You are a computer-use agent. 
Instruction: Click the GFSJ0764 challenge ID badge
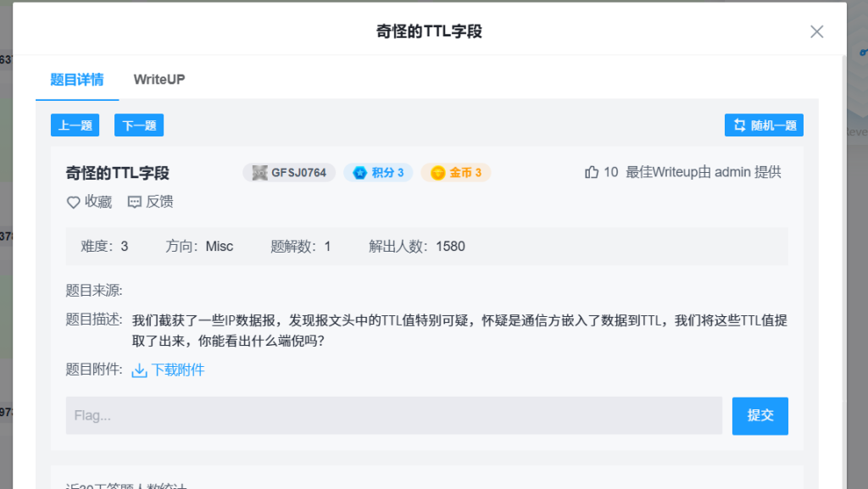coord(290,173)
